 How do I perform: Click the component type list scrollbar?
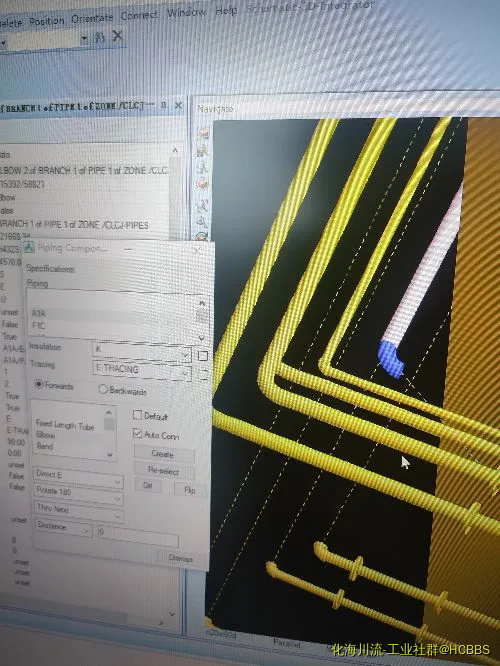110,432
